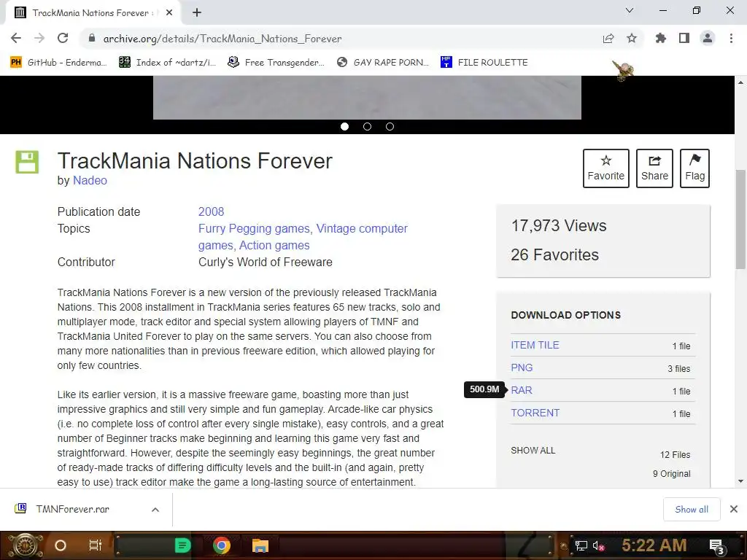The image size is (747, 560).
Task: Bookmark this page with star icon
Action: click(632, 39)
